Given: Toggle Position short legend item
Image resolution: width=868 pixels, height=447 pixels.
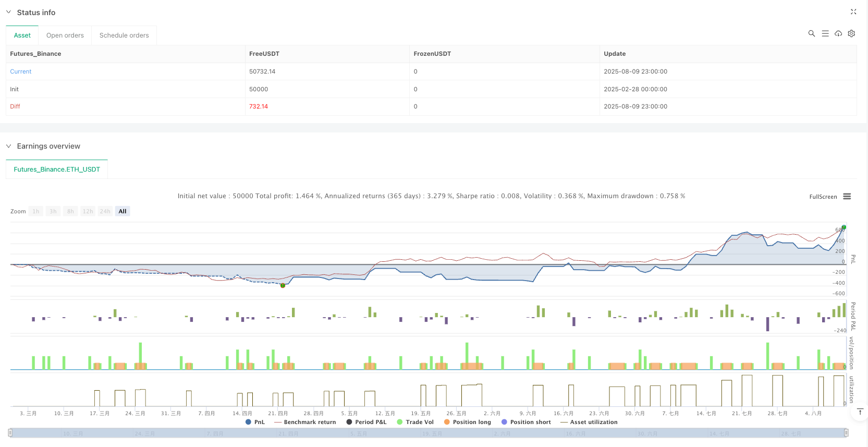Looking at the screenshot, I should click(x=525, y=422).
